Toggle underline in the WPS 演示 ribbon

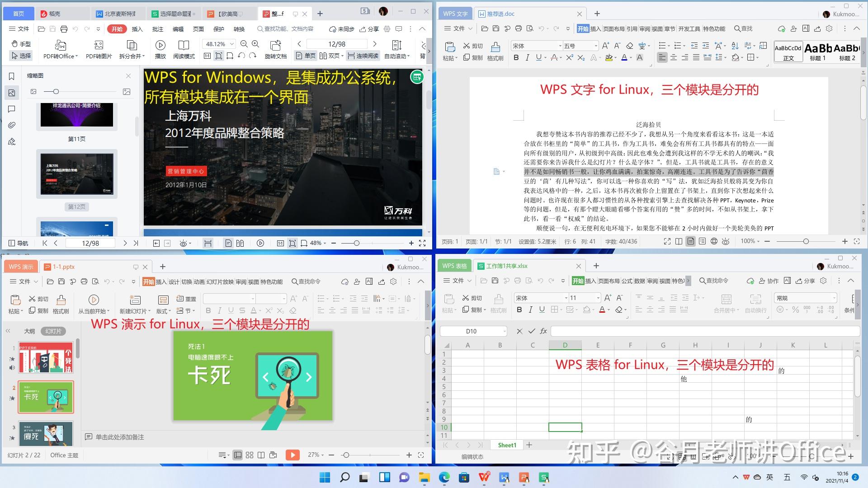231,310
